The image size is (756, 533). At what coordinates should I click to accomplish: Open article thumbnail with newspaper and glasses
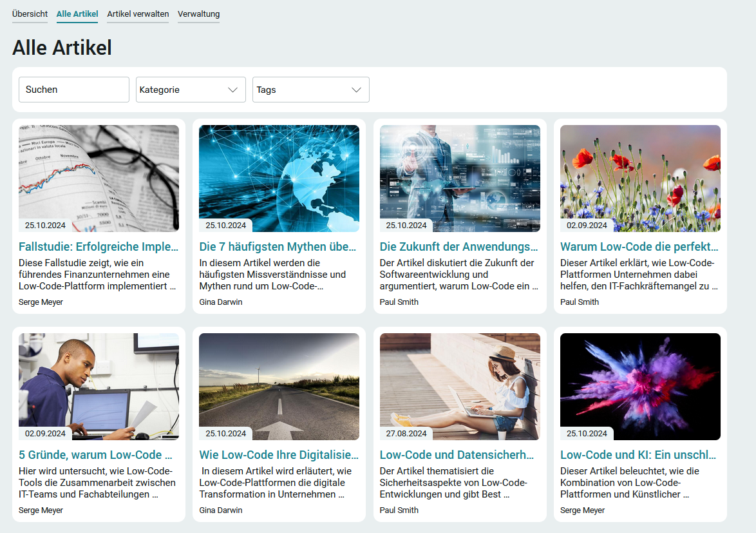[x=99, y=179]
